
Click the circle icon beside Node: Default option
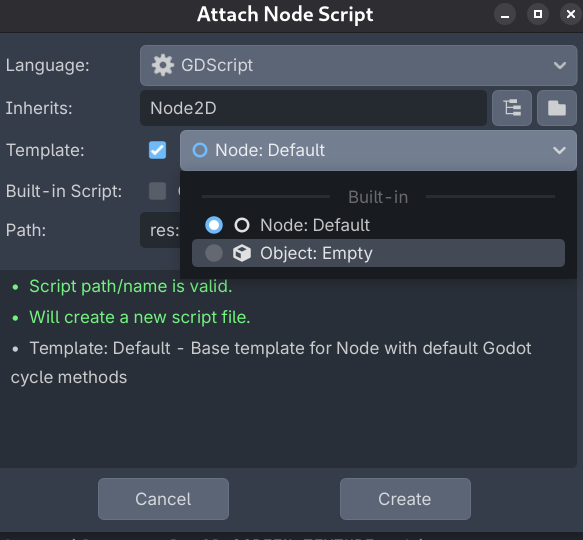click(x=242, y=225)
